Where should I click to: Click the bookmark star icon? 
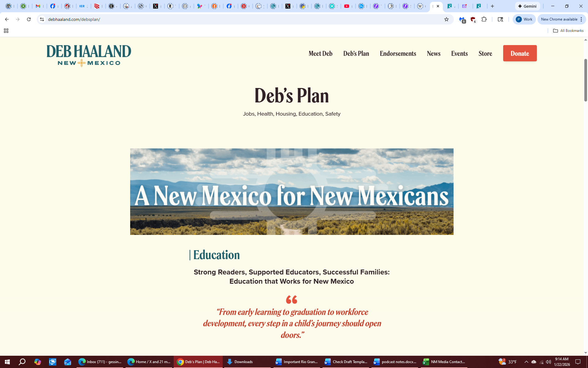[x=447, y=19]
